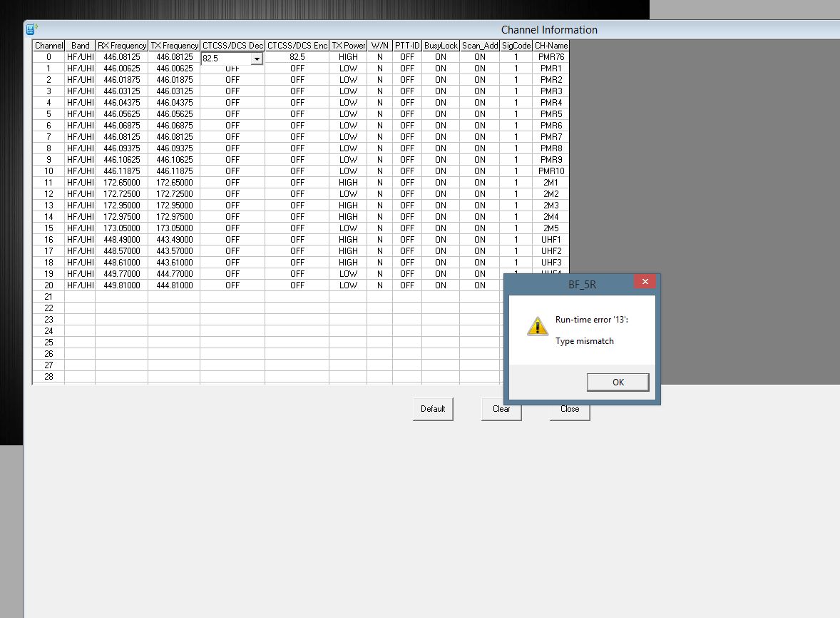840x618 pixels.
Task: Click PTT-ID OFF cell for channel 3
Action: click(x=407, y=91)
